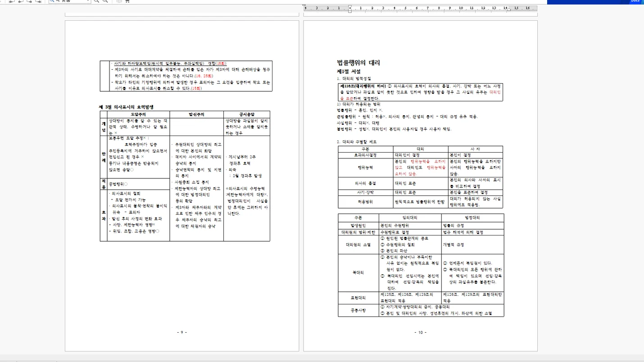Viewport: 644px width, 362px height.
Task: Click the '개념' row label cell
Action: pyautogui.click(x=104, y=127)
